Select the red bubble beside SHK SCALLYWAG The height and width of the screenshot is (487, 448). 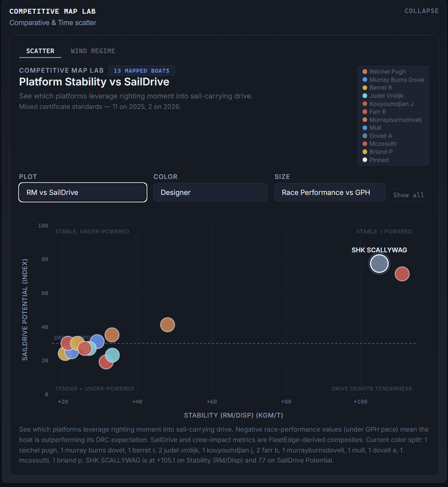(x=402, y=274)
